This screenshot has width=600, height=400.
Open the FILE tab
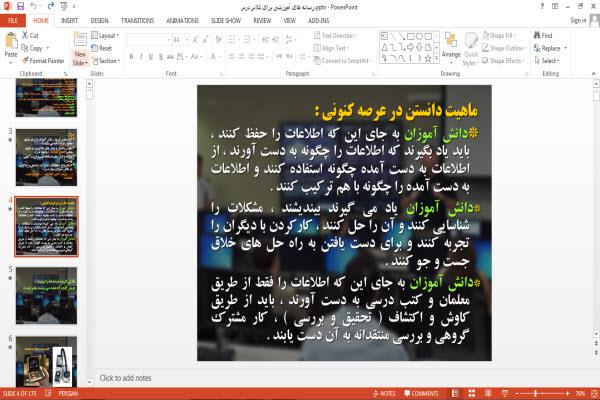click(x=13, y=21)
